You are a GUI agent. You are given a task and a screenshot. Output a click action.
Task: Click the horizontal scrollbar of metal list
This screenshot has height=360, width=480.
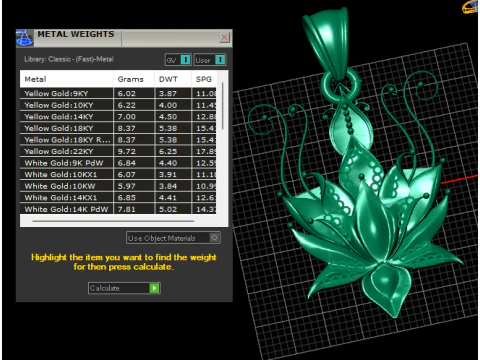113,221
